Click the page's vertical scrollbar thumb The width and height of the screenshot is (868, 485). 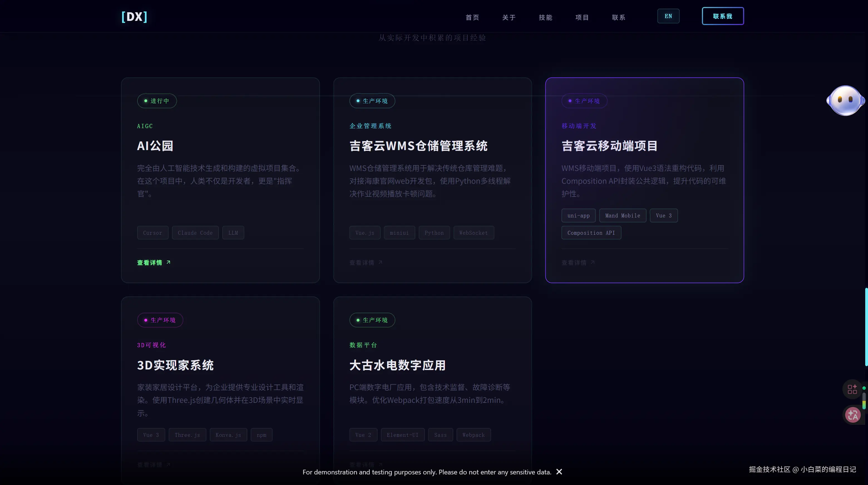pyautogui.click(x=866, y=327)
